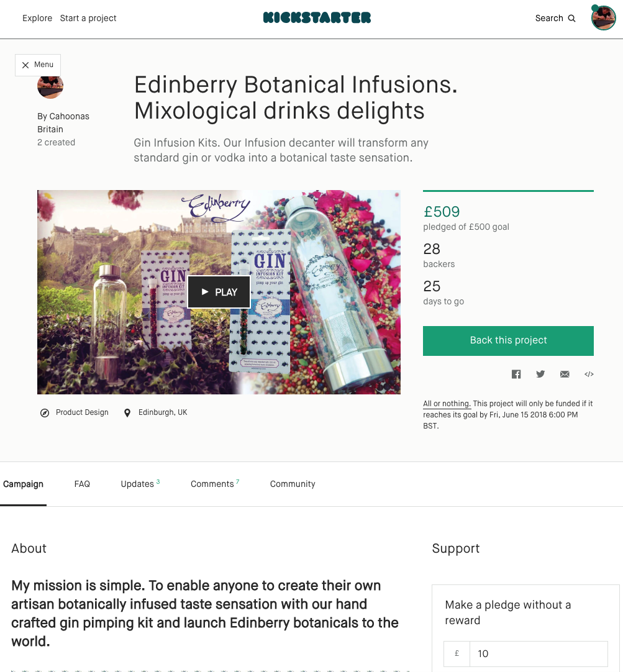623x672 pixels.
Task: Open the embed code icon
Action: pos(589,374)
